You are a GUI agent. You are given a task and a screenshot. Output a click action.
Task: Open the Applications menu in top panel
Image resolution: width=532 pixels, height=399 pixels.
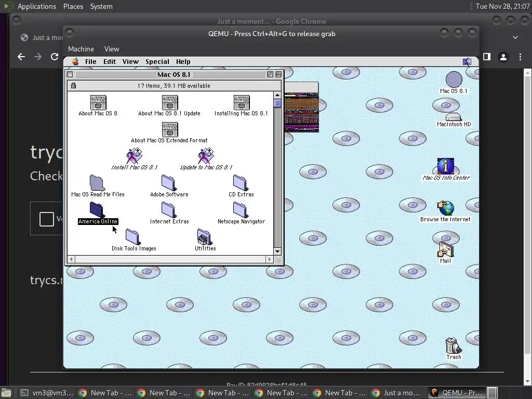pos(37,6)
